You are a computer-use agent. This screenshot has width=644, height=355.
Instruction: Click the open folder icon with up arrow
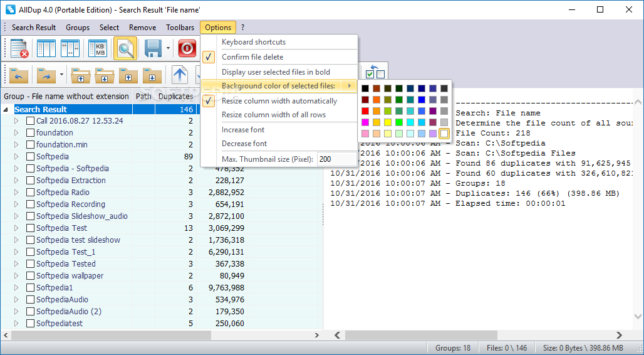[81, 76]
